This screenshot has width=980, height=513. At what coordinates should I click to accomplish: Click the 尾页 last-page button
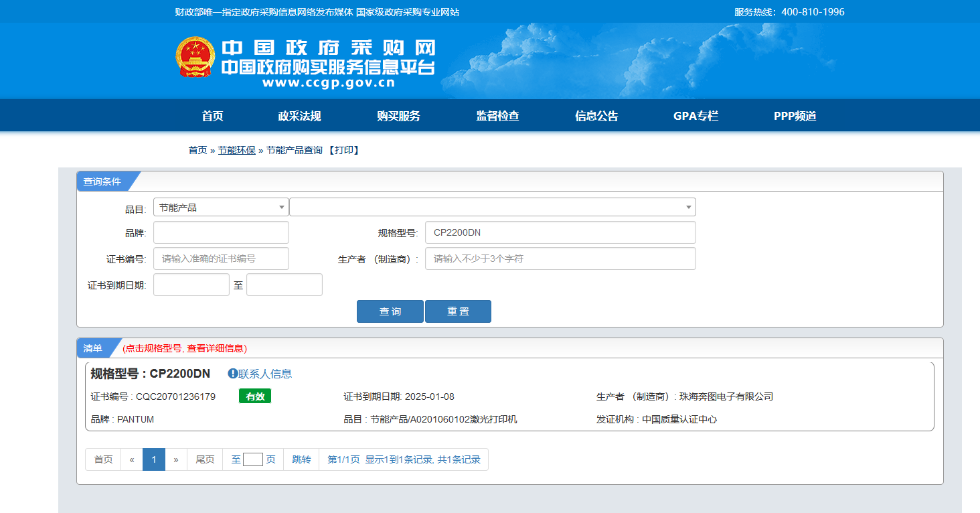pyautogui.click(x=205, y=459)
